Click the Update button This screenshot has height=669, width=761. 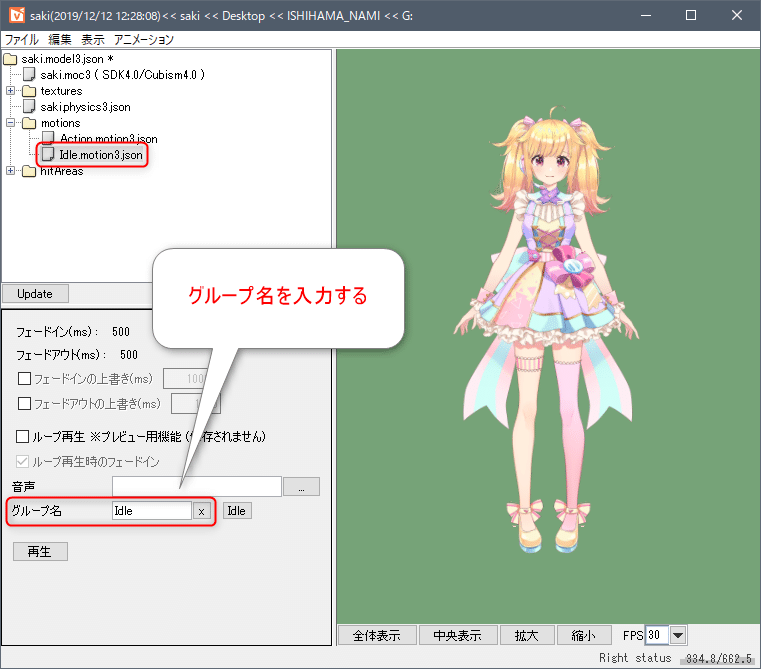(x=35, y=294)
